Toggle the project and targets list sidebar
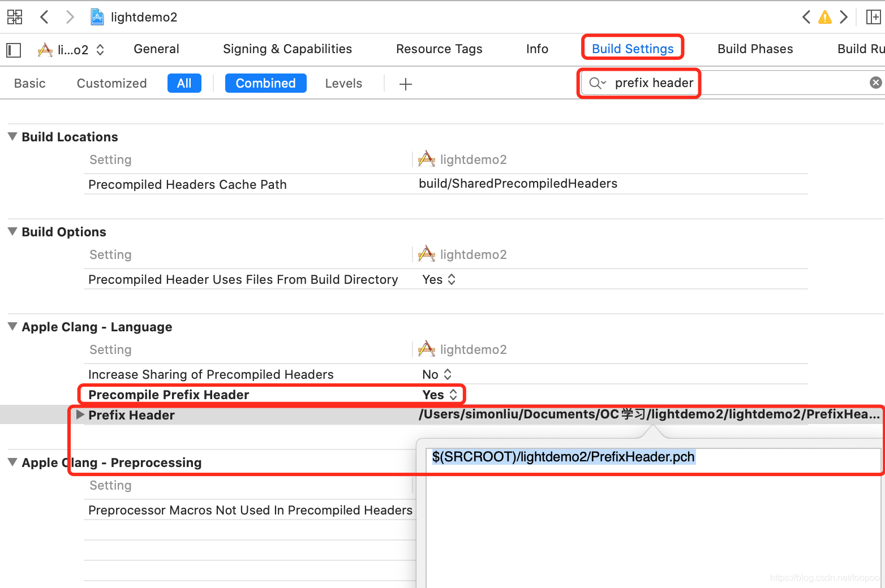Screen dimensions: 885x588 pos(14,50)
